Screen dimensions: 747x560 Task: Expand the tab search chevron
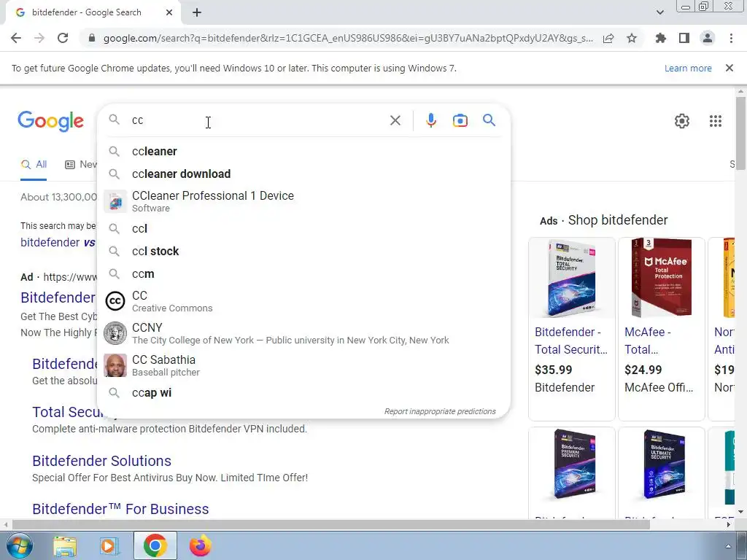(659, 12)
